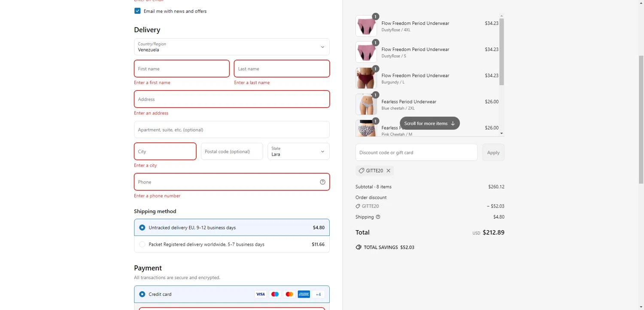
Task: Click the Shipping info question mark icon
Action: coord(378,217)
